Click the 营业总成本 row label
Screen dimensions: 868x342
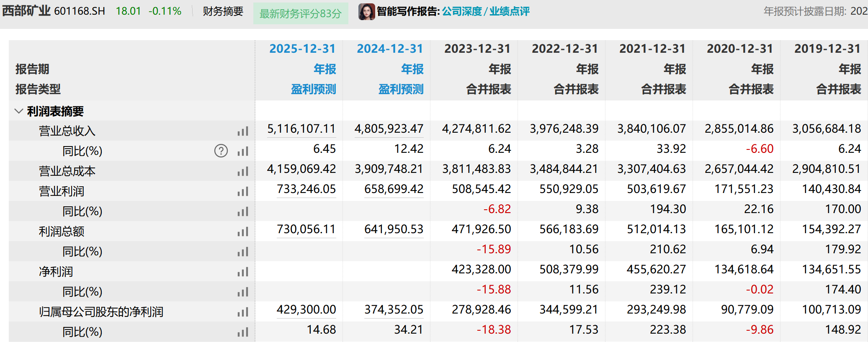pos(67,171)
